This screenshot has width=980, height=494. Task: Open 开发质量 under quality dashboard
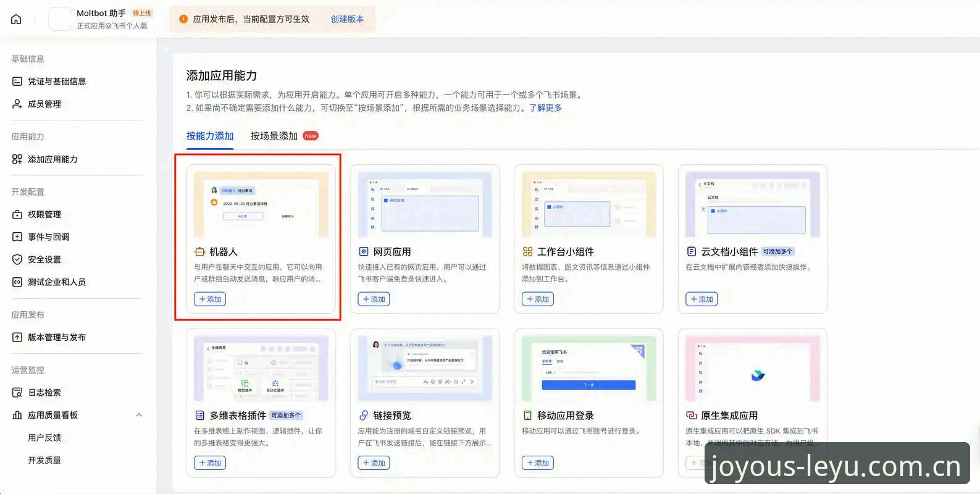click(x=44, y=460)
